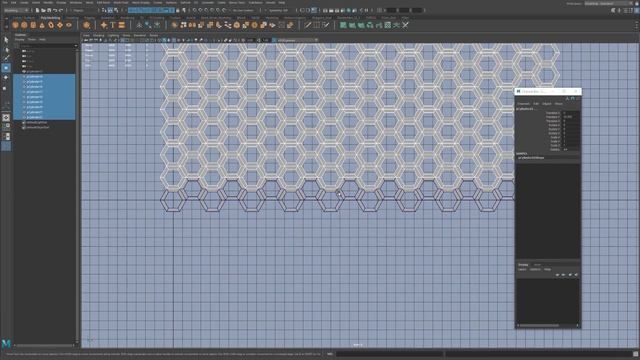
Task: Open the Modeling menu set dropdown
Action: point(16,10)
